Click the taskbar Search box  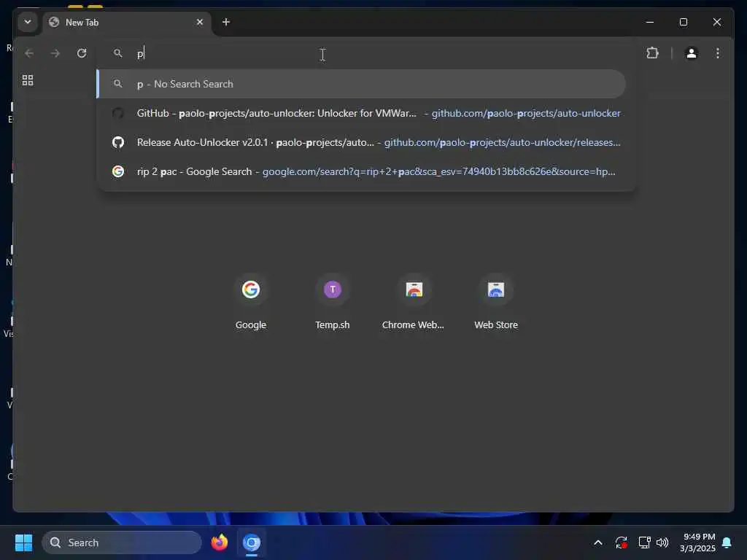[122, 542]
